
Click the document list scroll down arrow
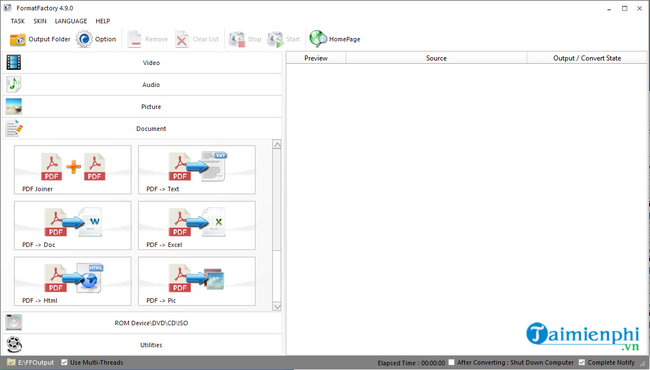(277, 307)
